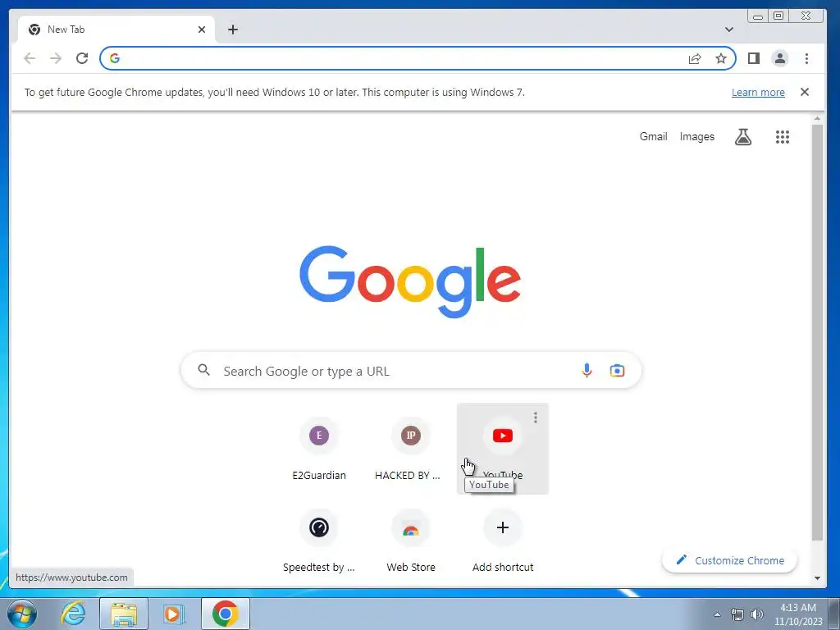
Task: Open the E2Guardian shortcut
Action: [319, 449]
